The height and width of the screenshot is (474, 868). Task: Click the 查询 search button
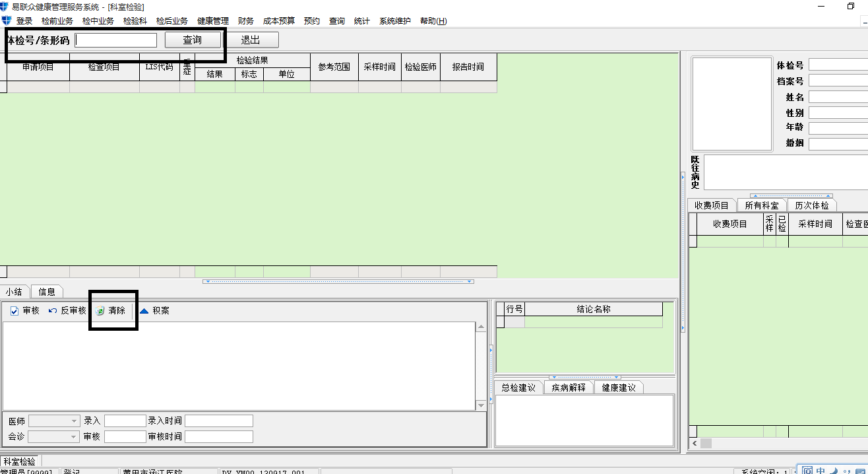click(x=193, y=40)
